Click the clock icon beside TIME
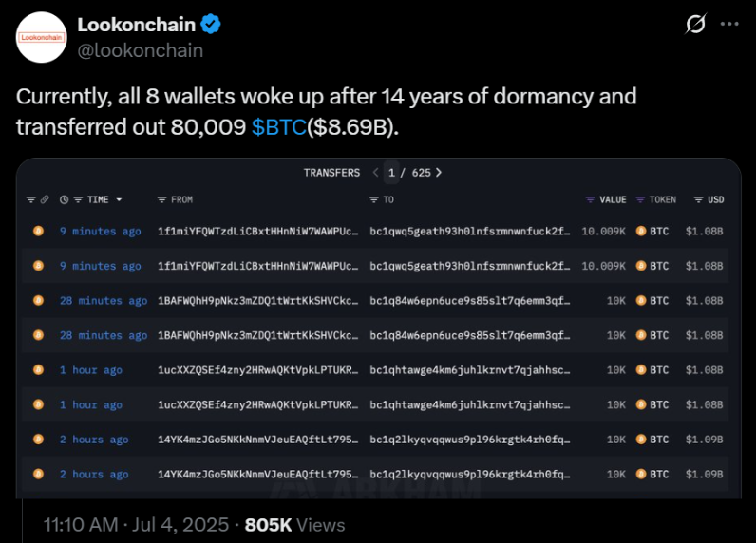Image resolution: width=756 pixels, height=543 pixels. point(65,199)
